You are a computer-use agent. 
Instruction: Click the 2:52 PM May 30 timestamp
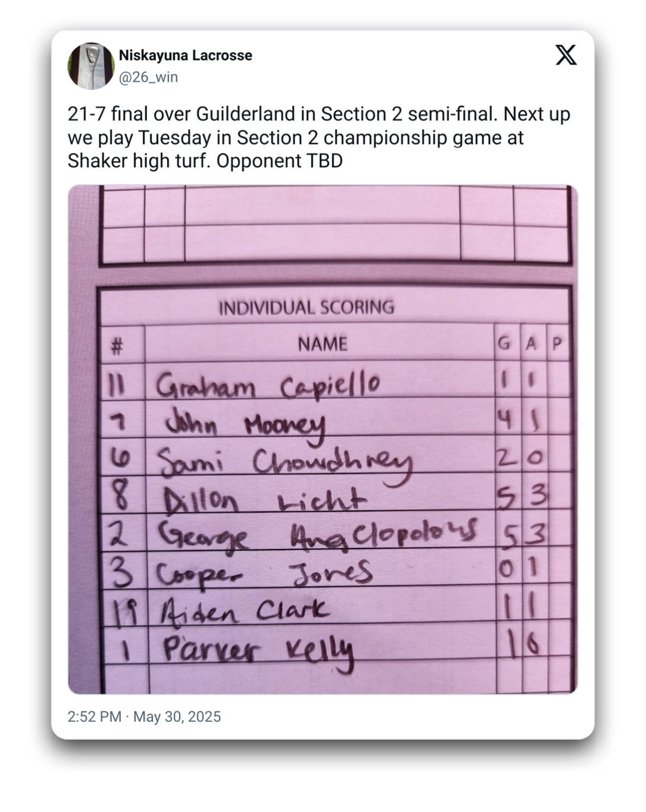[144, 717]
